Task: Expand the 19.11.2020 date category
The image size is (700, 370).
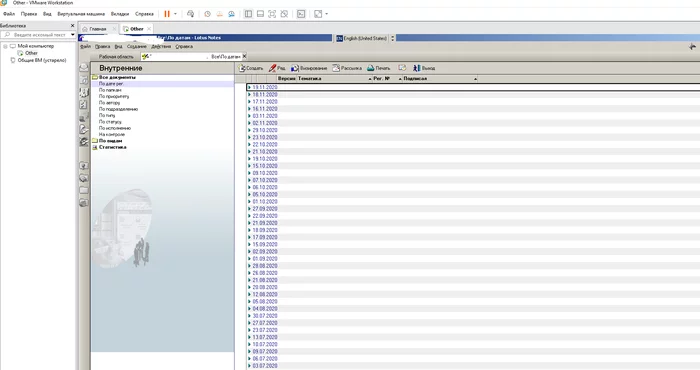Action: [249, 87]
